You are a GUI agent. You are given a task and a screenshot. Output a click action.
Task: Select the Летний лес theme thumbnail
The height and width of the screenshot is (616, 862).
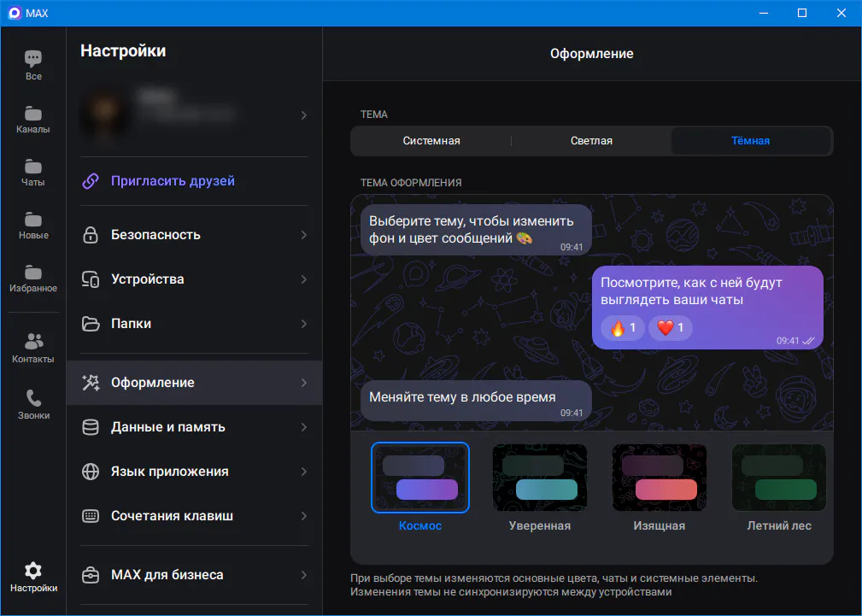(x=779, y=478)
